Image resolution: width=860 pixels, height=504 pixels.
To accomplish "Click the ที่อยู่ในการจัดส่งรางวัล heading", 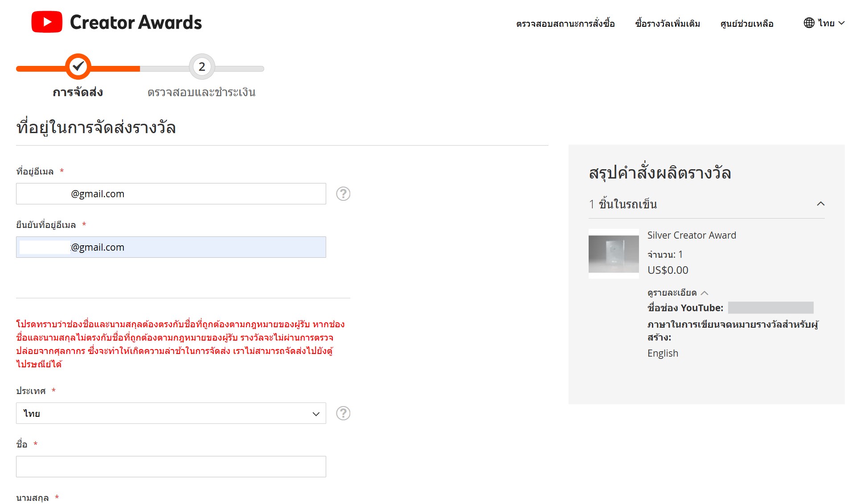I will tap(96, 128).
